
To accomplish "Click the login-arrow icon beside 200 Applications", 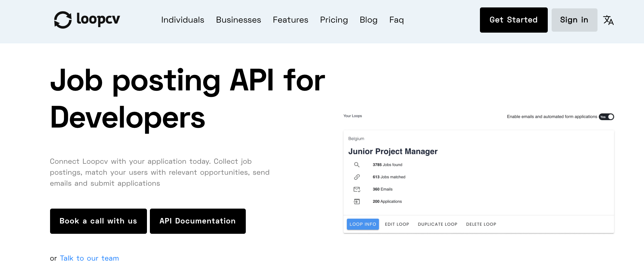I will click(x=357, y=201).
